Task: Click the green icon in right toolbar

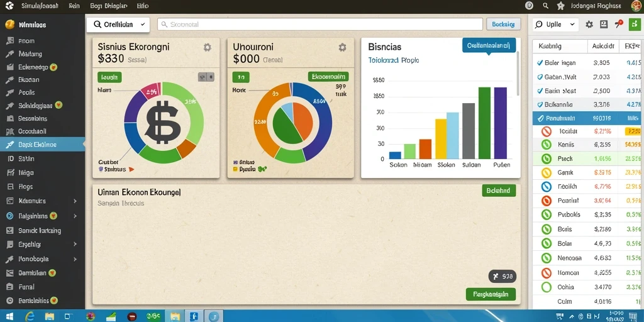Action: click(635, 25)
